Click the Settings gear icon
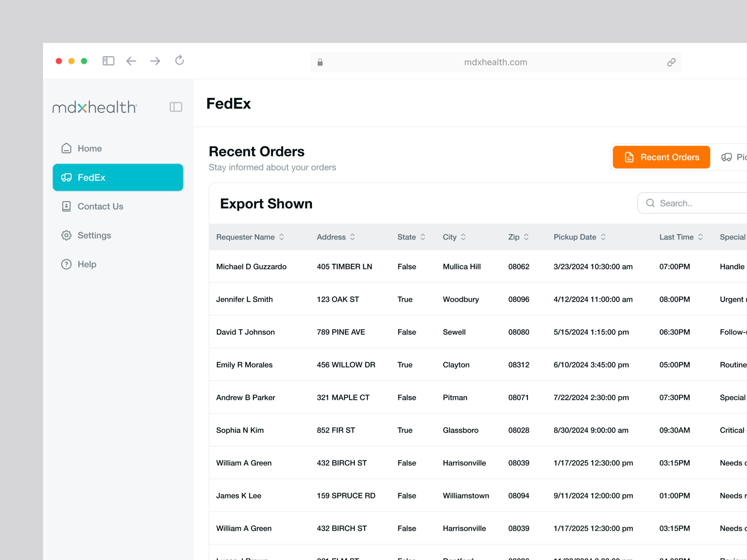This screenshot has width=747, height=560. pyautogui.click(x=66, y=235)
